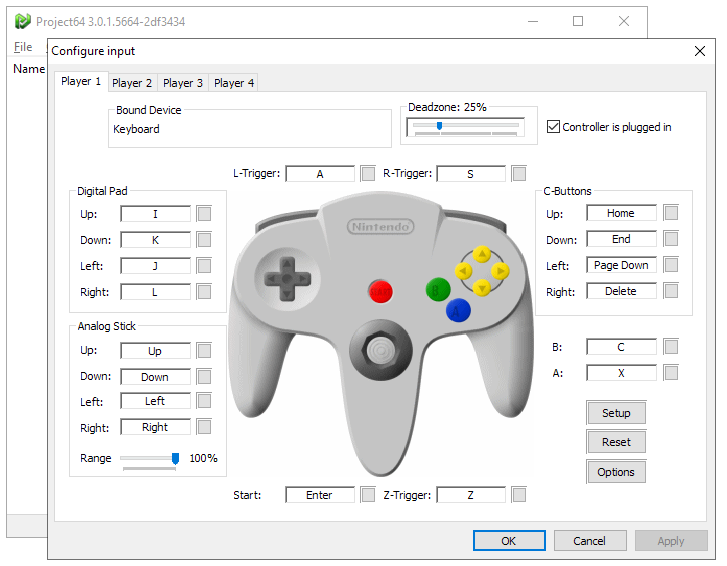Click small square button next to R-Trigger
727x566 pixels.
click(519, 174)
